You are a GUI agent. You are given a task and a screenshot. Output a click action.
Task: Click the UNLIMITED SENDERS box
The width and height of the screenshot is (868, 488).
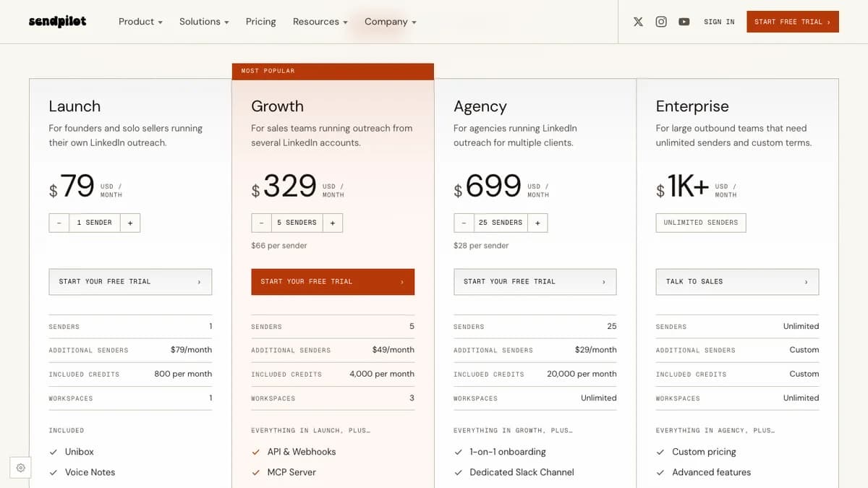point(701,223)
